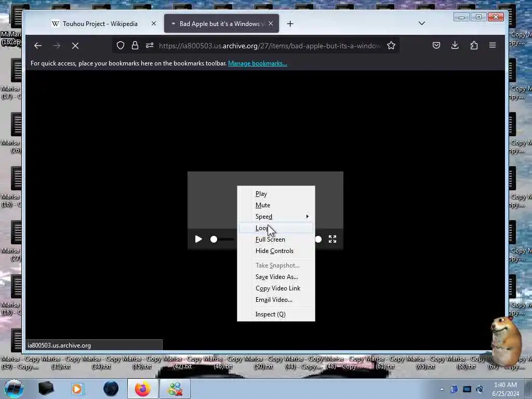Open the black folder taskbar icon

click(x=46, y=389)
